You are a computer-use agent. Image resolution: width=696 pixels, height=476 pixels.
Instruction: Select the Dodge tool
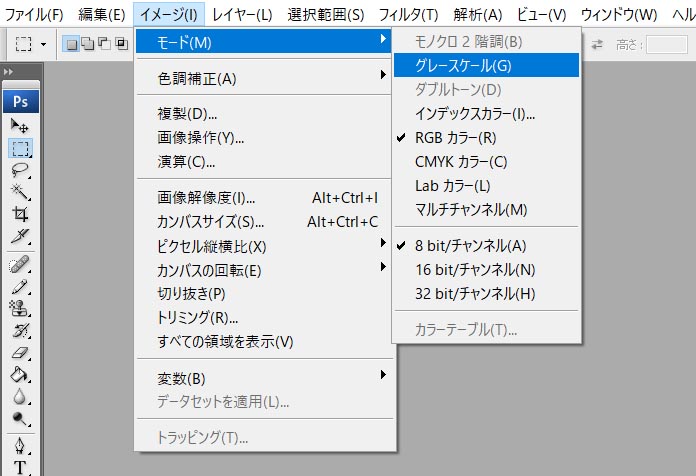click(20, 418)
